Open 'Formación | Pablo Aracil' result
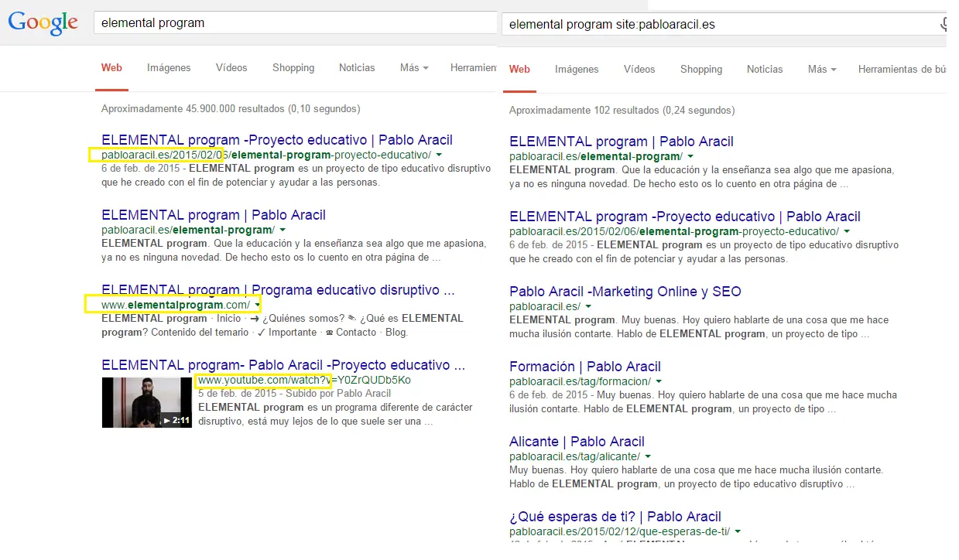 [x=585, y=367]
